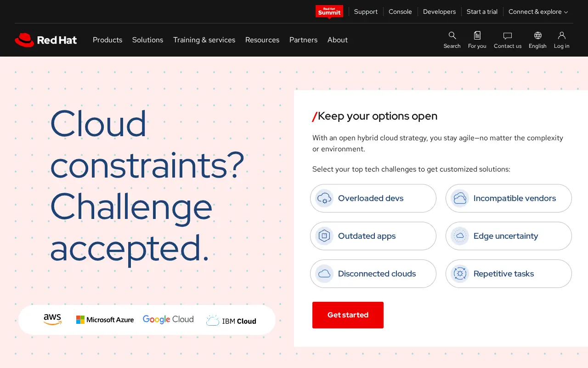
Task: Toggle the Edge uncertainty challenge
Action: click(509, 236)
